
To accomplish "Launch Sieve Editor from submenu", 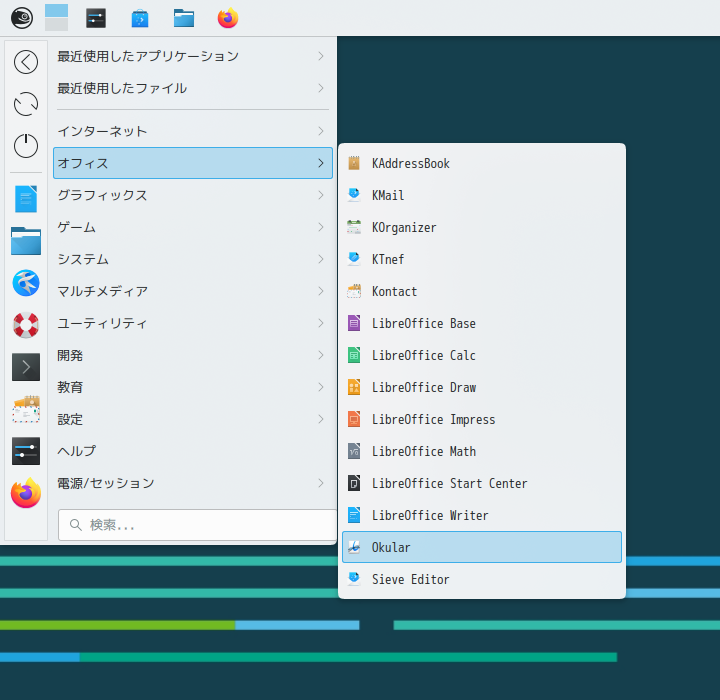I will point(482,579).
